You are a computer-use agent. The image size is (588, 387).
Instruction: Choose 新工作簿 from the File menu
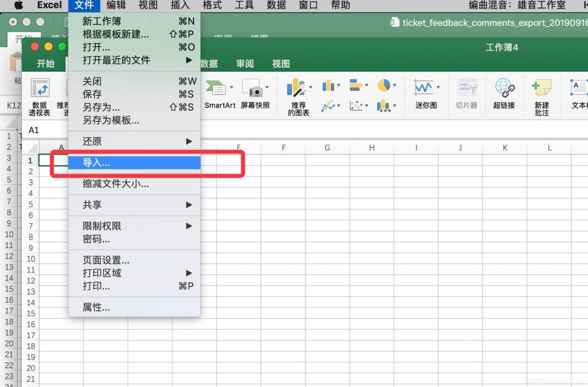tap(134, 21)
